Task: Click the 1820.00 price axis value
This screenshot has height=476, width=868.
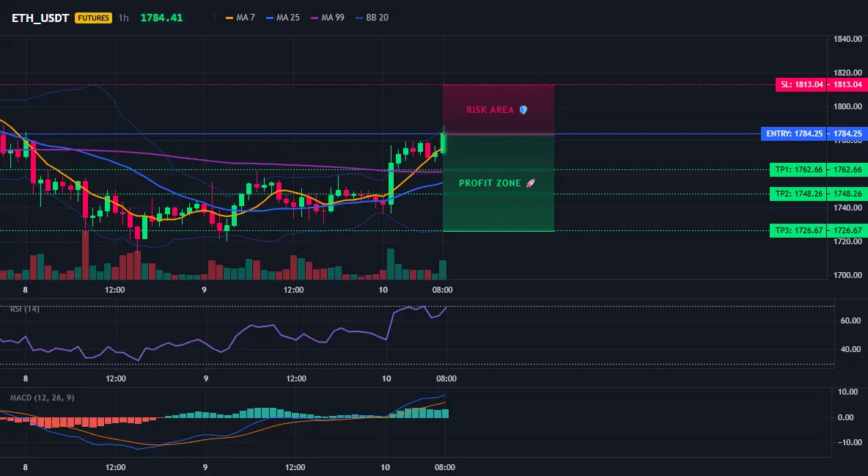Action: tap(847, 73)
